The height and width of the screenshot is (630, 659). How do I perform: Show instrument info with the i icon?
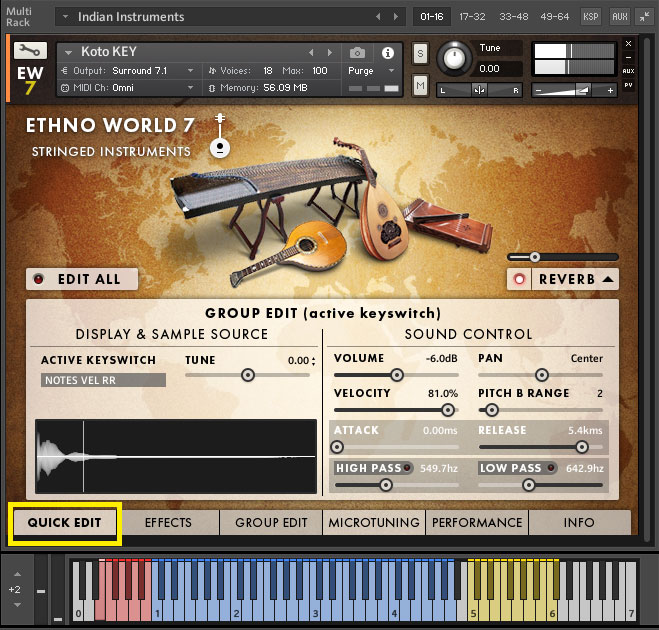point(387,53)
